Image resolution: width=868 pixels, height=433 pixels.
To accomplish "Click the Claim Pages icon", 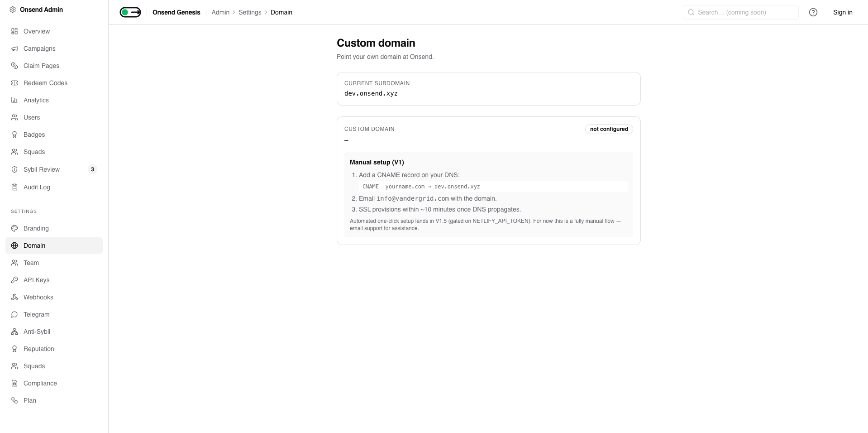I will point(14,66).
